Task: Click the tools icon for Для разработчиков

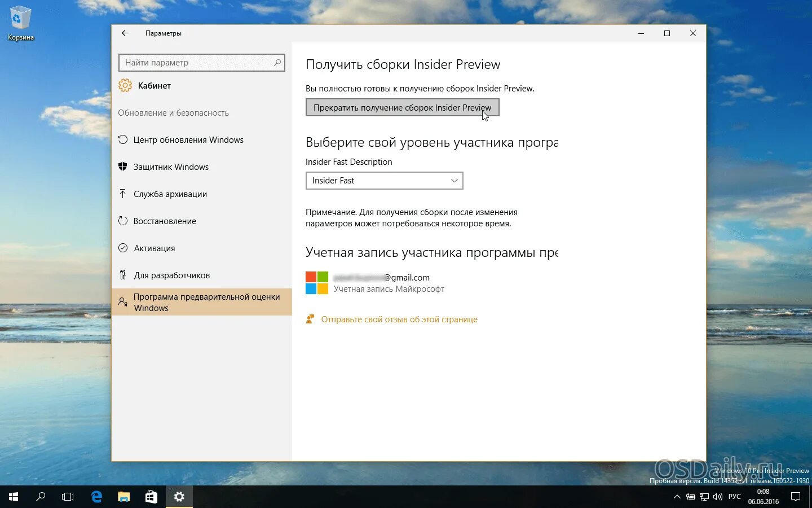Action: [123, 275]
